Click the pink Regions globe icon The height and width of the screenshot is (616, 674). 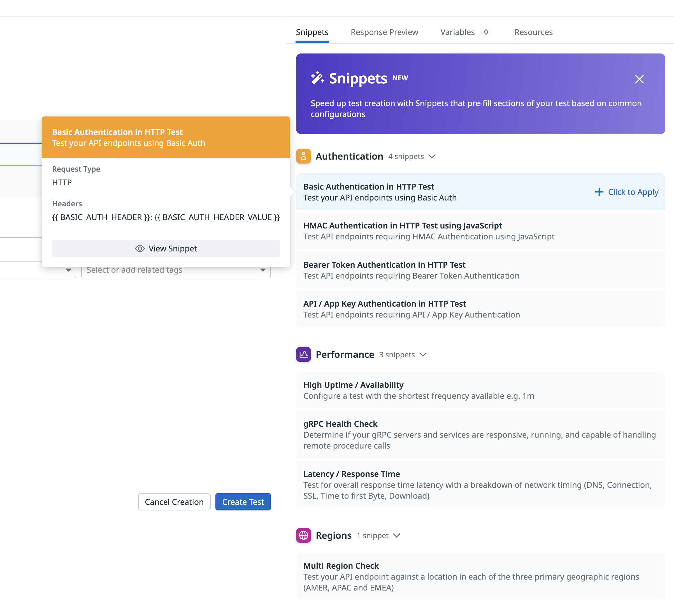303,535
